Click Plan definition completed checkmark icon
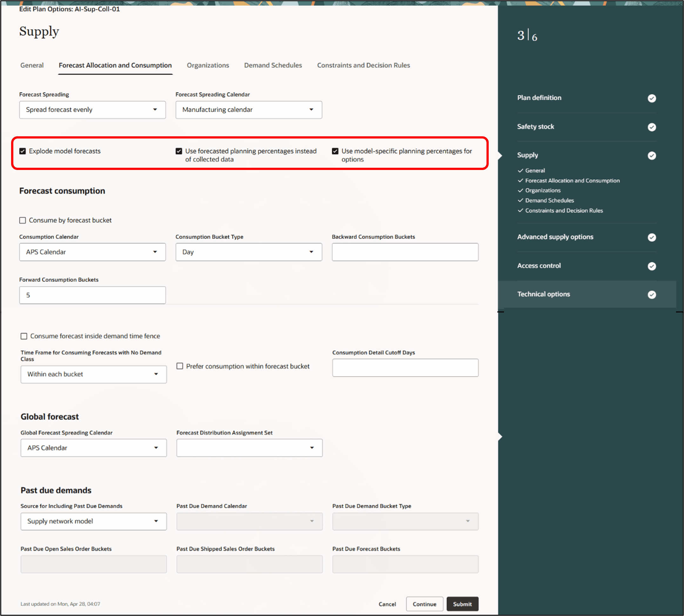The width and height of the screenshot is (684, 616). (652, 98)
